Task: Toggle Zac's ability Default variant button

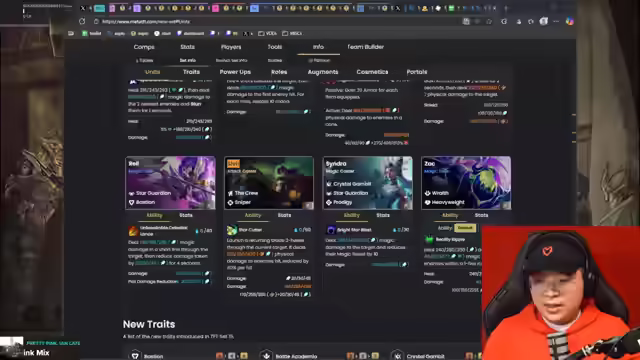Action: tap(465, 228)
